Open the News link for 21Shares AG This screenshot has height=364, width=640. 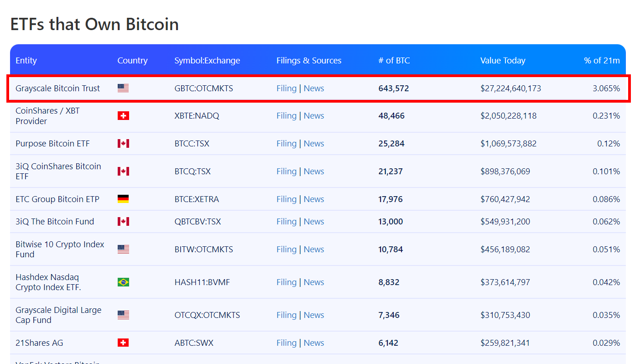click(x=314, y=343)
